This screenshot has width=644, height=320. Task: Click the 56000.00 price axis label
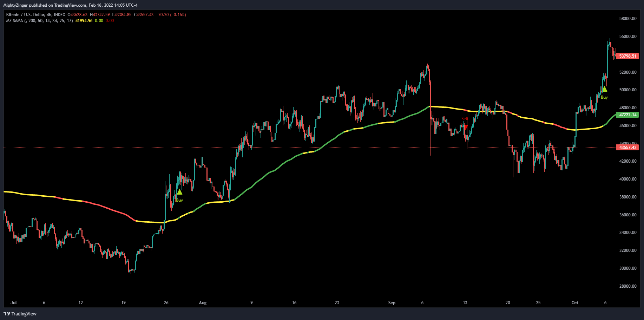pos(627,37)
